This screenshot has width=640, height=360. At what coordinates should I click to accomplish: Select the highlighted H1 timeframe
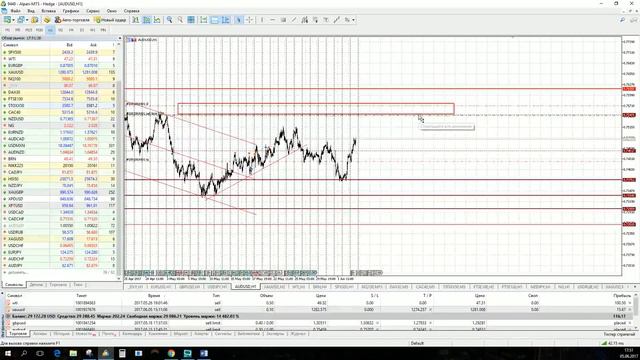pos(50,30)
